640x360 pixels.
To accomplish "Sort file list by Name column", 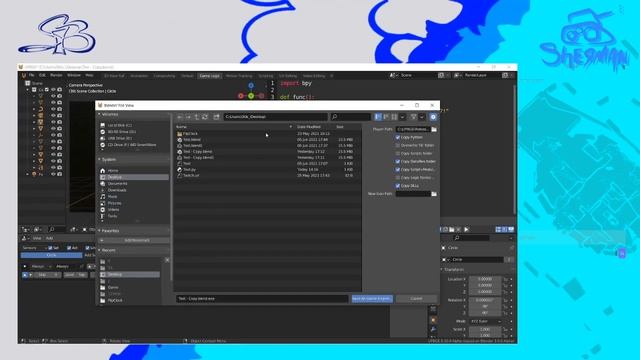I will pyautogui.click(x=182, y=127).
